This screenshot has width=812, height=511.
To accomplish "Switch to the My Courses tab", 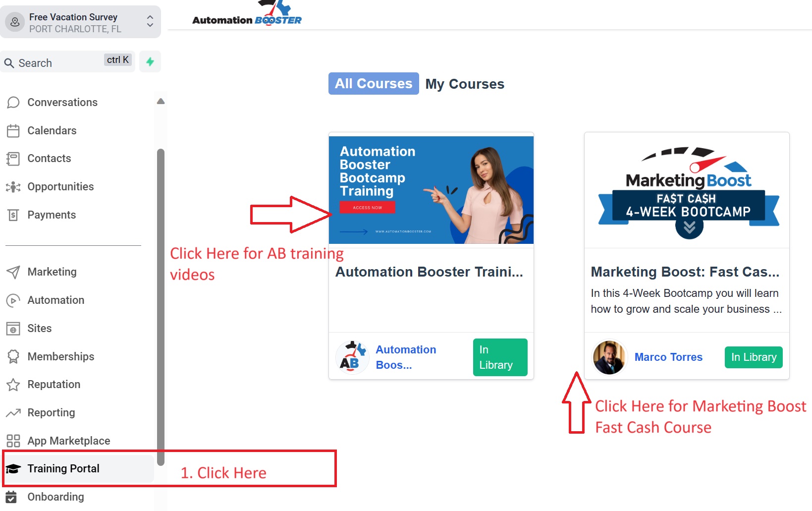I will click(465, 84).
